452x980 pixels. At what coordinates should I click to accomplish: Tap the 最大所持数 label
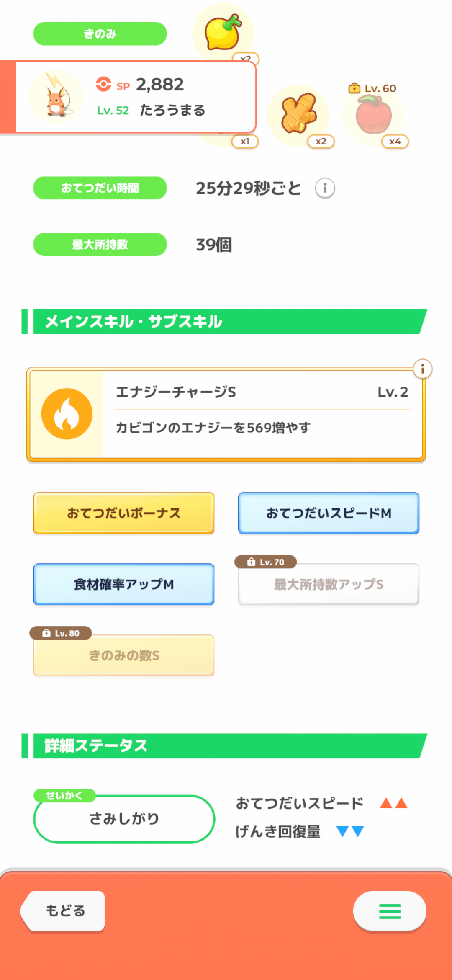pyautogui.click(x=100, y=245)
